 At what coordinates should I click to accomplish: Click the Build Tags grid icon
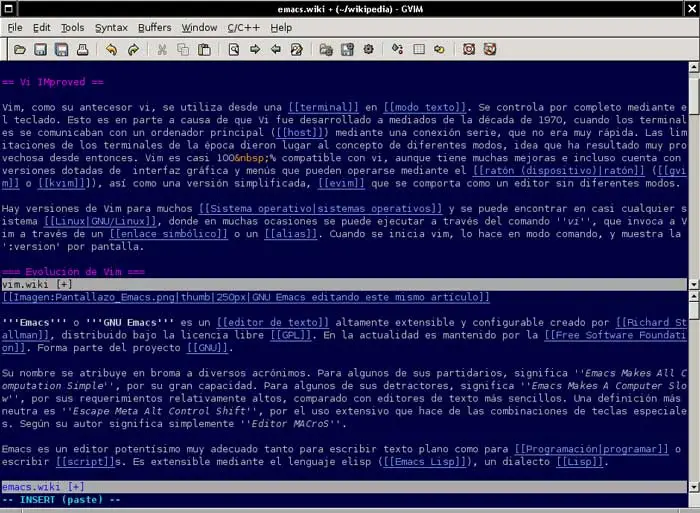(x=419, y=50)
